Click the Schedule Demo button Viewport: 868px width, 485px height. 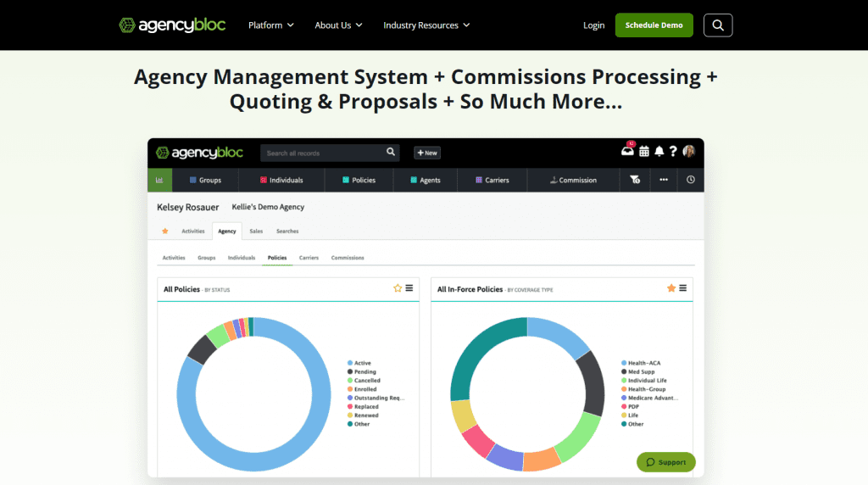tap(654, 25)
